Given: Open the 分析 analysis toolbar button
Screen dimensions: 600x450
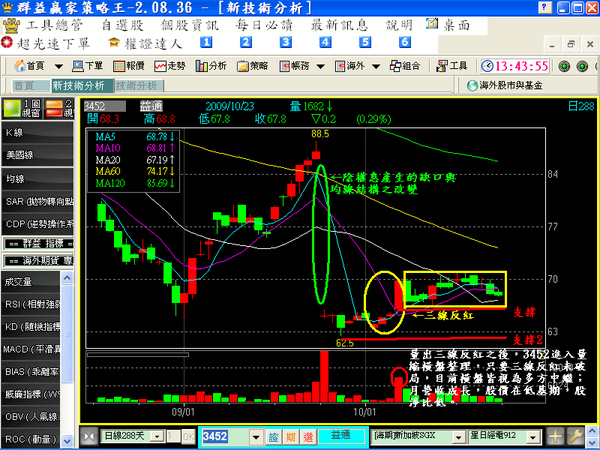Looking at the screenshot, I should pos(211,66).
